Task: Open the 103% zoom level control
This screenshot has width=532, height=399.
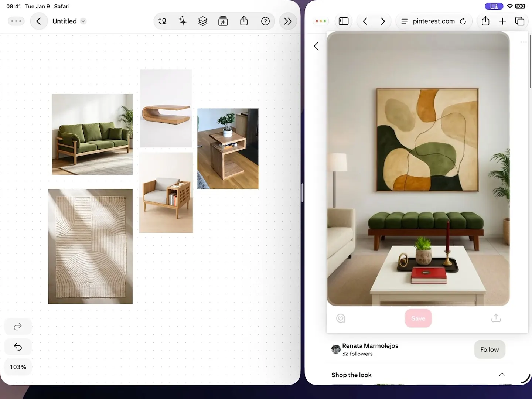Action: click(x=18, y=367)
